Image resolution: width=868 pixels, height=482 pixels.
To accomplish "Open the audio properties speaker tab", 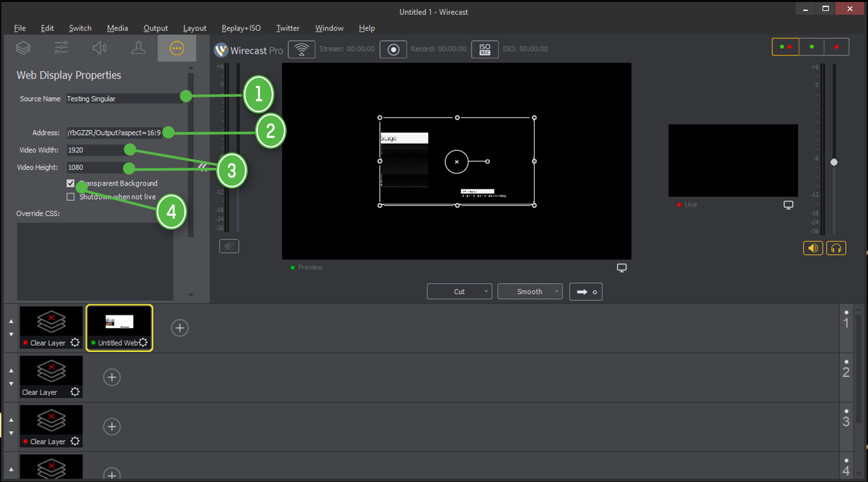I will click(99, 48).
